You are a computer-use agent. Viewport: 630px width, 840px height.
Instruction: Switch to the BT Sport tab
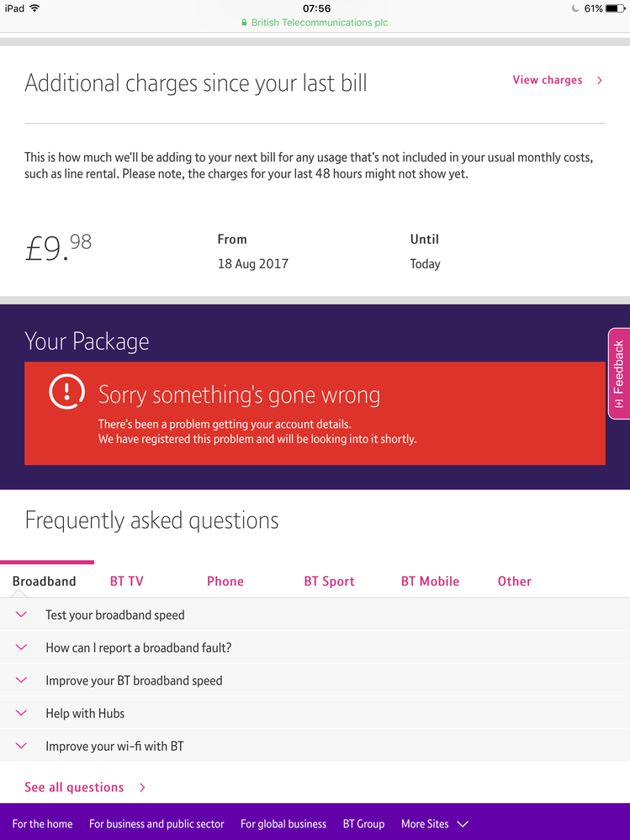tap(330, 581)
